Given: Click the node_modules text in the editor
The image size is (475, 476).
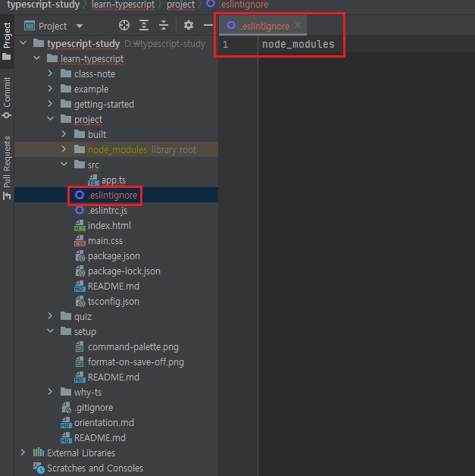Looking at the screenshot, I should point(298,44).
